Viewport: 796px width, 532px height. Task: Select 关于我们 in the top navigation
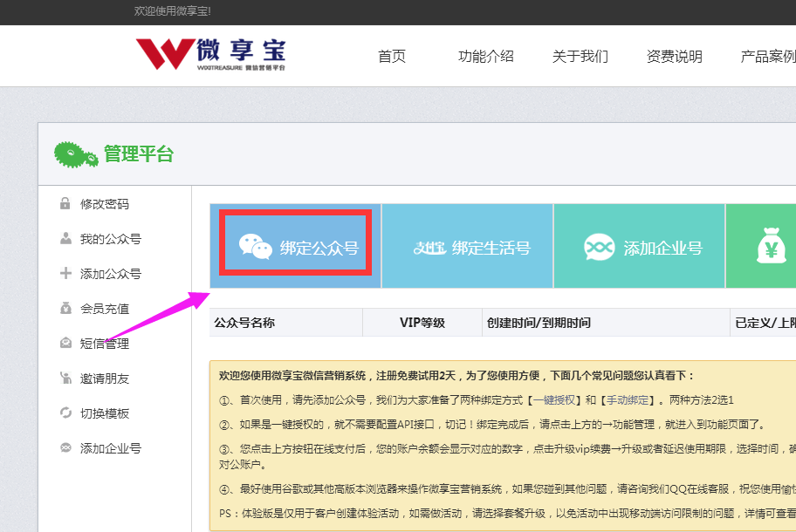(x=580, y=56)
